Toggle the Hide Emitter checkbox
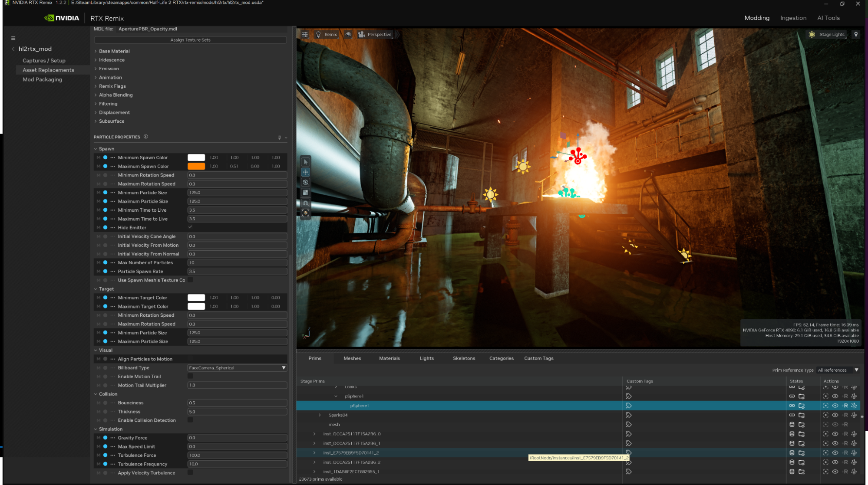Viewport: 868px width, 485px height. click(x=190, y=227)
